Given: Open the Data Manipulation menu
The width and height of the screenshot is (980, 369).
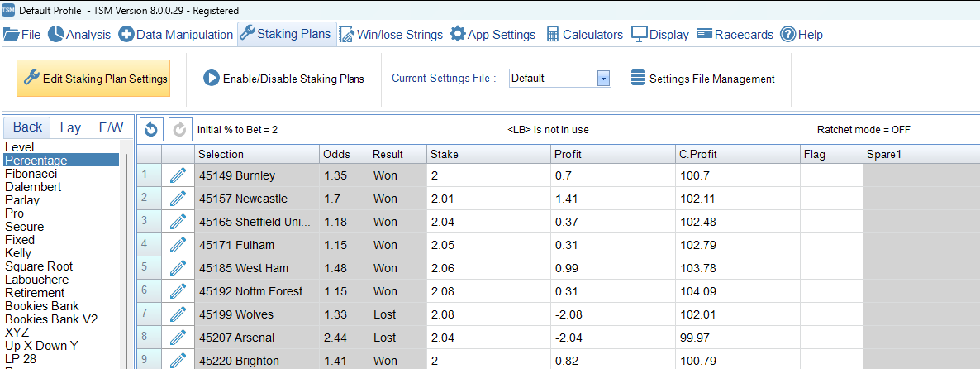Looking at the screenshot, I should tap(175, 35).
